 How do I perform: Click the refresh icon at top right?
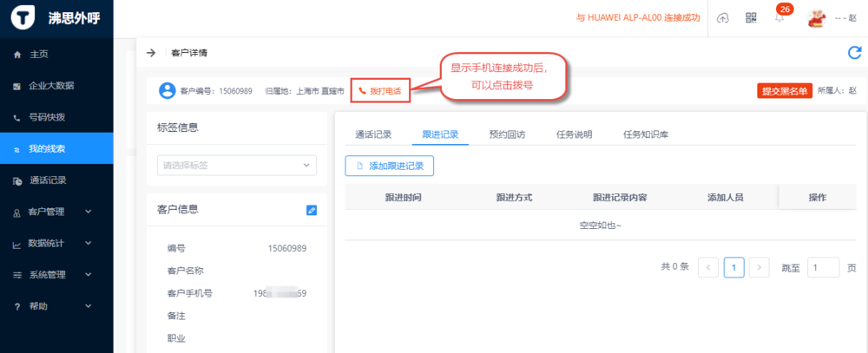(854, 53)
